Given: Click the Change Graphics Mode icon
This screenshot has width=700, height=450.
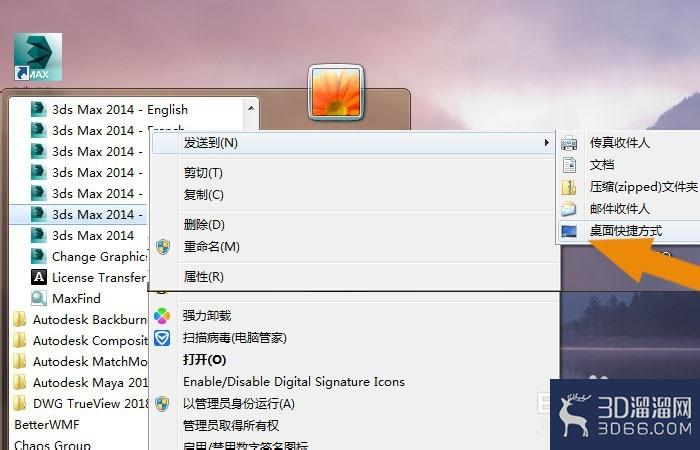Looking at the screenshot, I should pos(38,256).
